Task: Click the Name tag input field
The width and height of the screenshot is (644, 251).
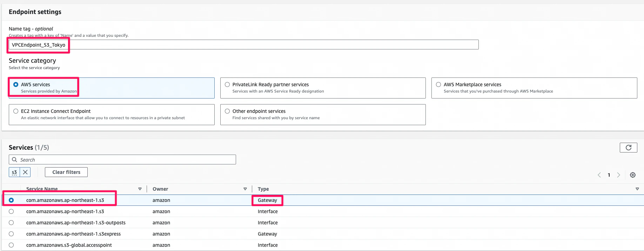Action: 243,45
